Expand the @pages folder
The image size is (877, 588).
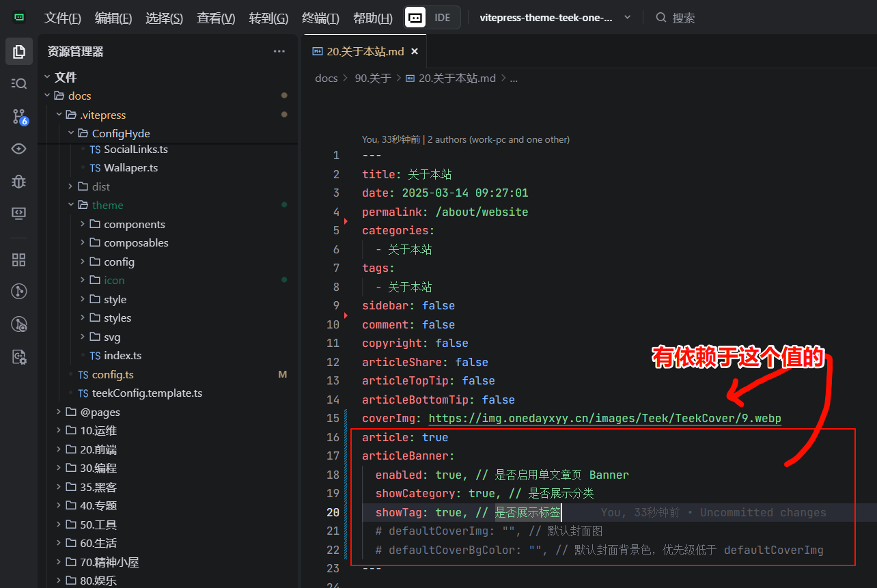(x=59, y=412)
